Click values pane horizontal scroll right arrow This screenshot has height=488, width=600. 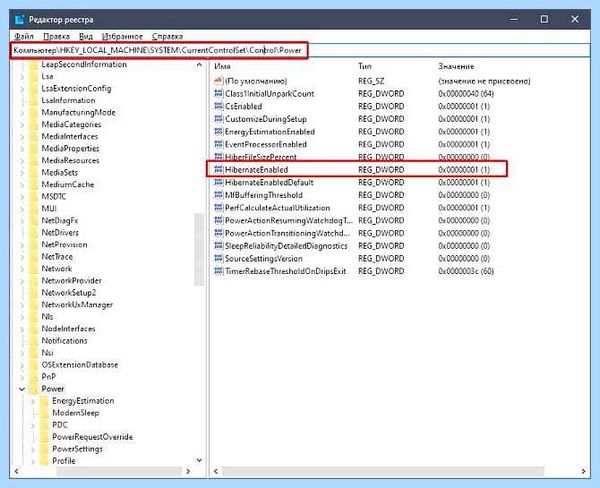[584, 471]
